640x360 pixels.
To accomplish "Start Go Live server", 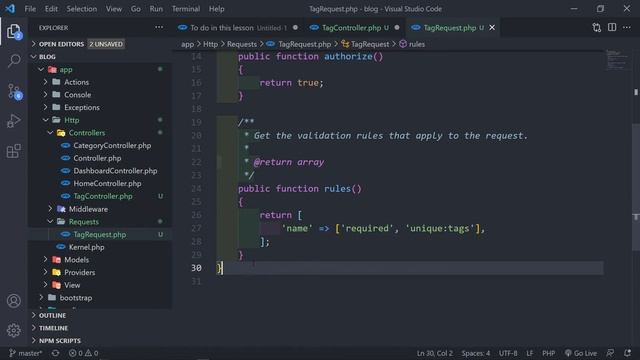I will point(580,353).
